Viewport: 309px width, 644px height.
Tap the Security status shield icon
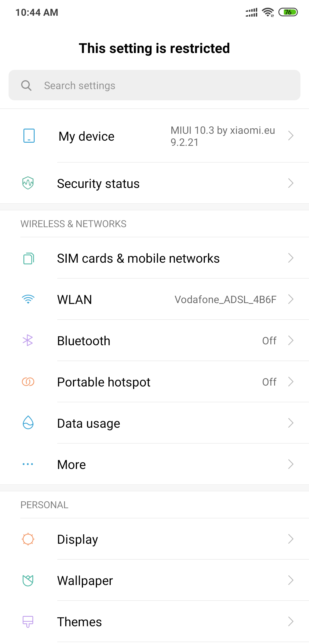(28, 183)
